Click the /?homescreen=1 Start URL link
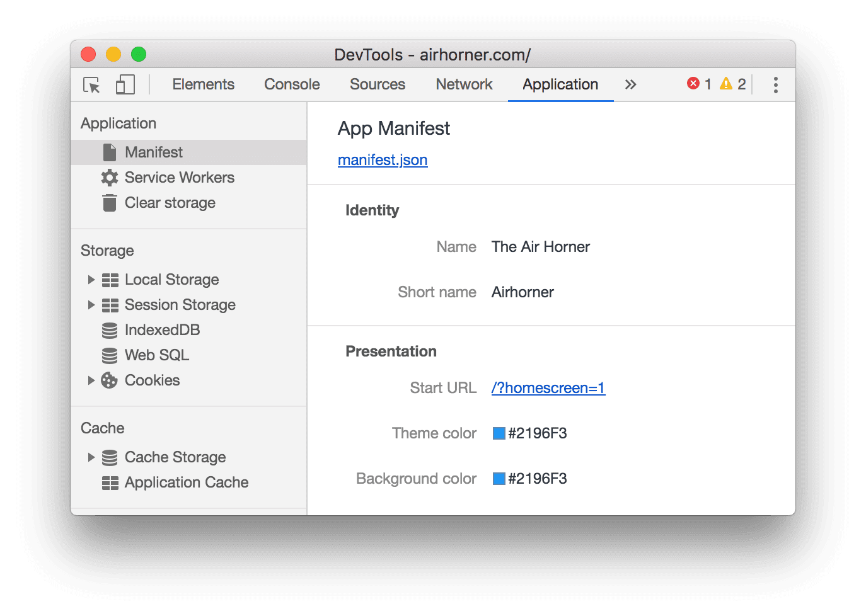This screenshot has height=616, width=866. 547,388
